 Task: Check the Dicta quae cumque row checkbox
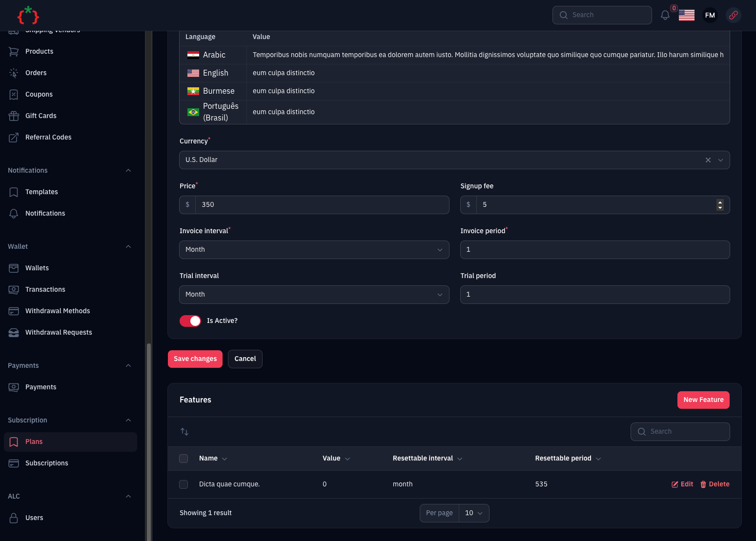tap(184, 484)
